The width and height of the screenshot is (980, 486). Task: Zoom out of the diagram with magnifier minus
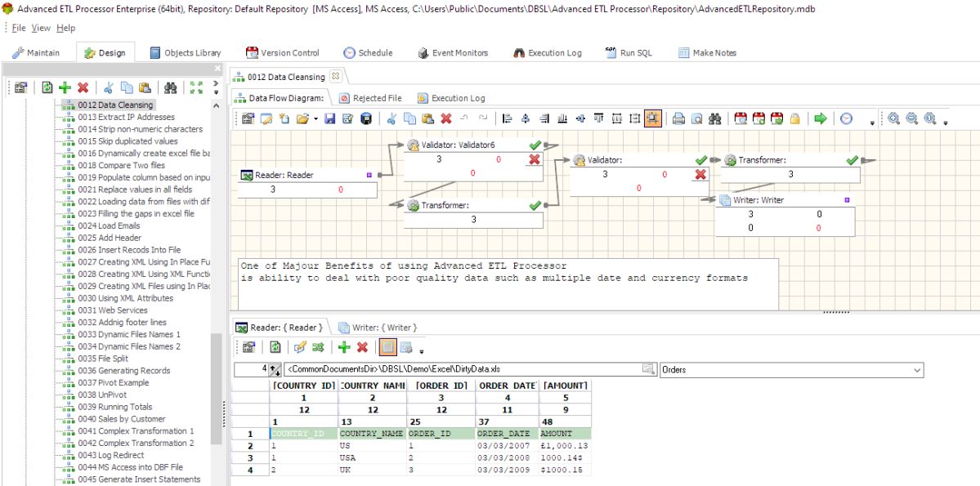[912, 118]
